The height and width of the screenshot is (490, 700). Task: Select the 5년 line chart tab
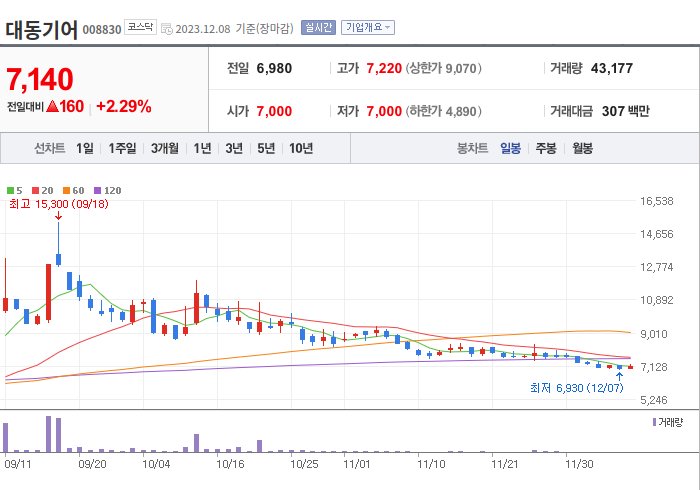pyautogui.click(x=266, y=148)
